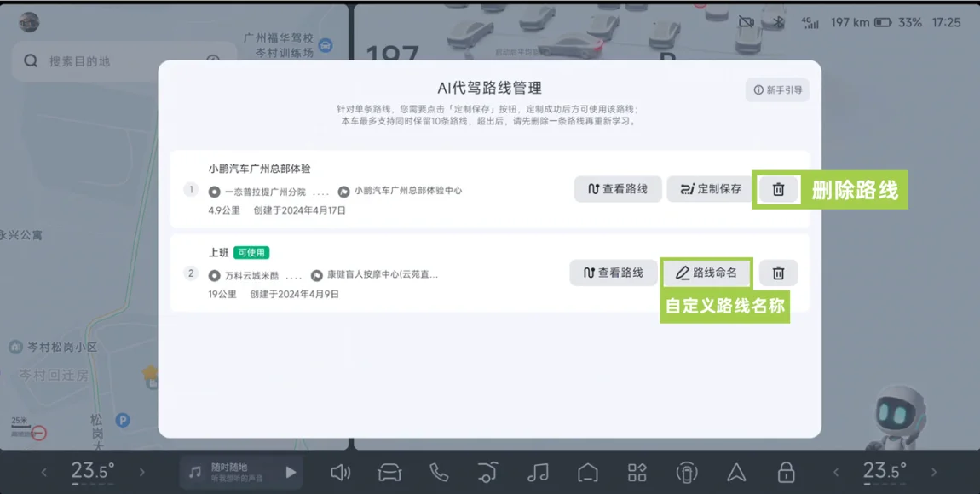Tap the battery 33% indicator
The width and height of the screenshot is (980, 494).
[898, 22]
